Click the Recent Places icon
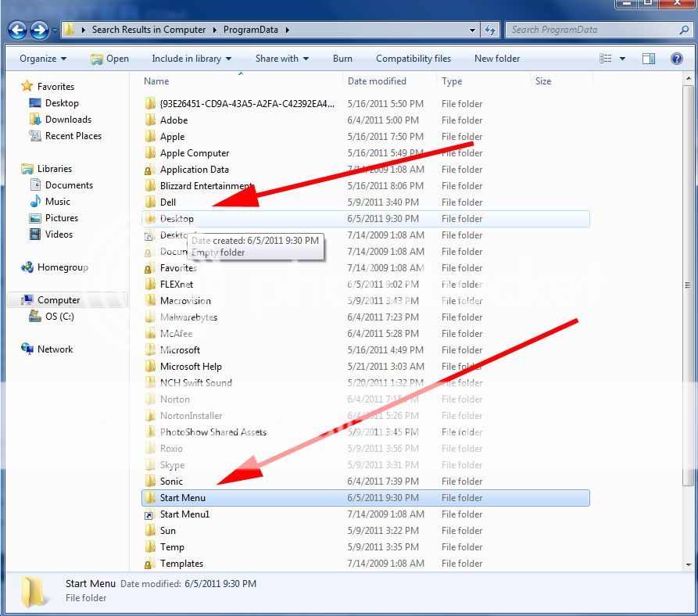Screen dimensions: 698x616 [35, 136]
